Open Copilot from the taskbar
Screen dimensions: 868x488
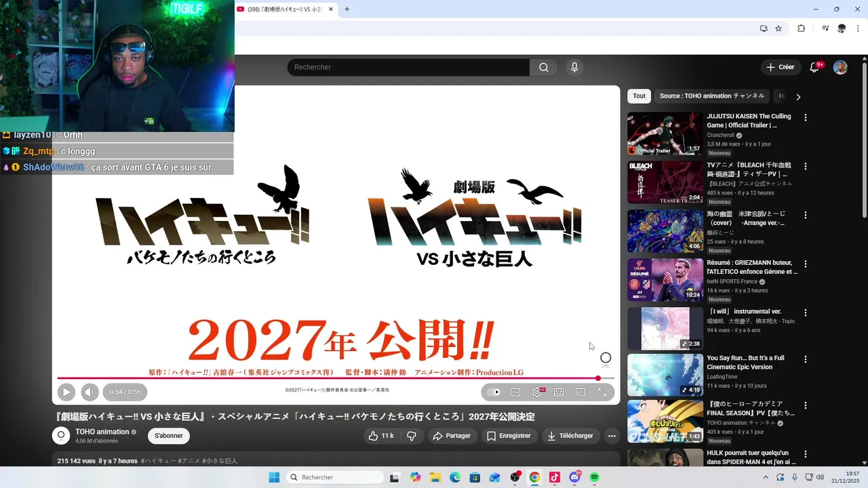coord(415,477)
